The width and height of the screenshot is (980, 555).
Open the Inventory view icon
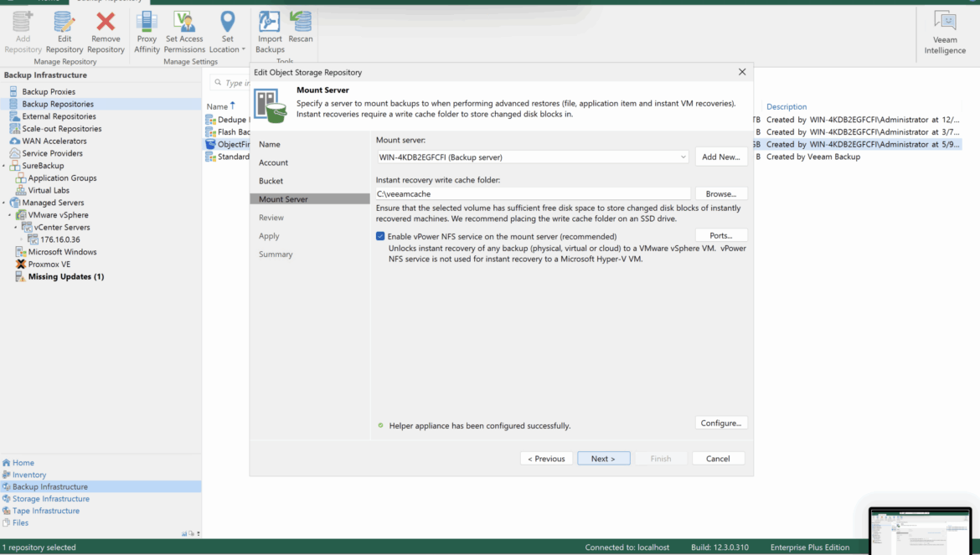tap(6, 475)
